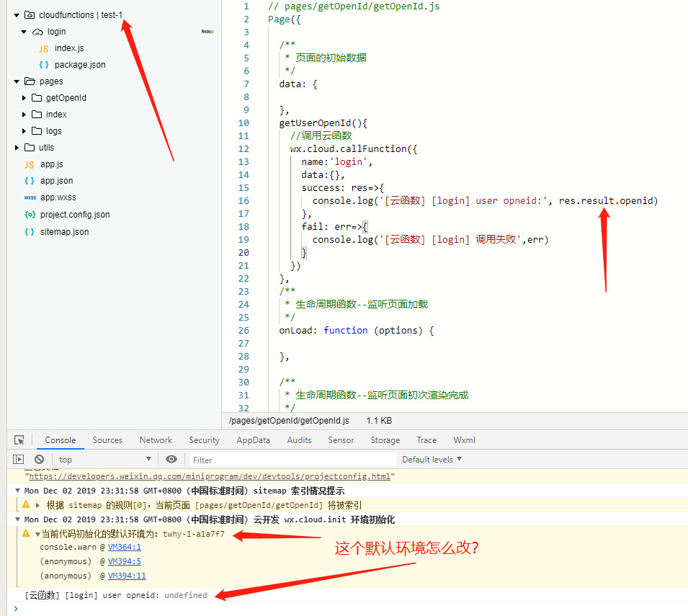Click the eye live expression icon
Viewport: 688px width, 616px height.
[x=171, y=459]
